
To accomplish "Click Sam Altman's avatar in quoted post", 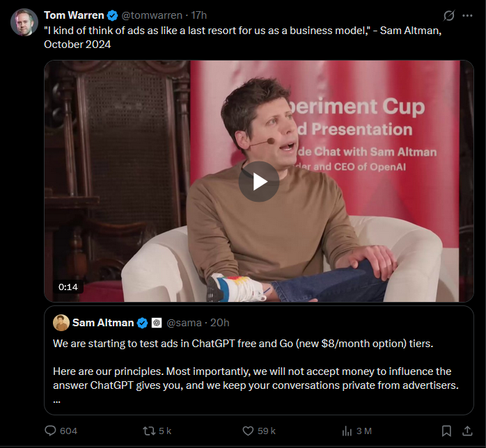I will click(x=61, y=323).
